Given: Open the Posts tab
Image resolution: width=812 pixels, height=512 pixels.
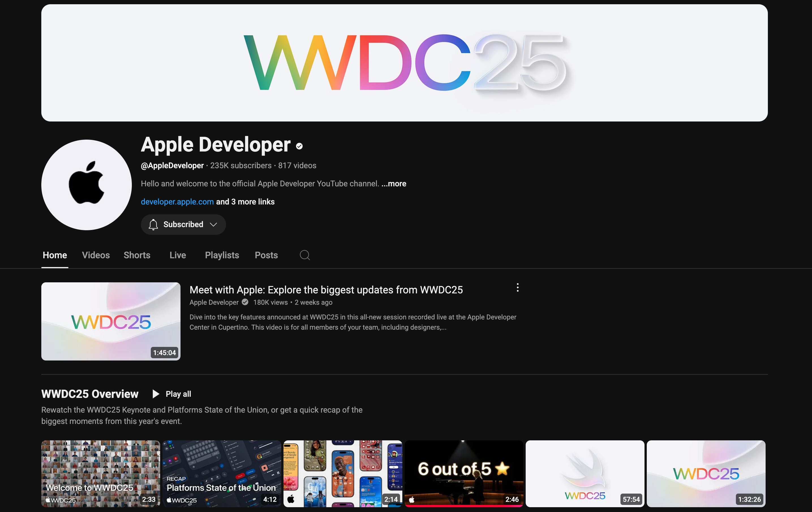Looking at the screenshot, I should 266,255.
